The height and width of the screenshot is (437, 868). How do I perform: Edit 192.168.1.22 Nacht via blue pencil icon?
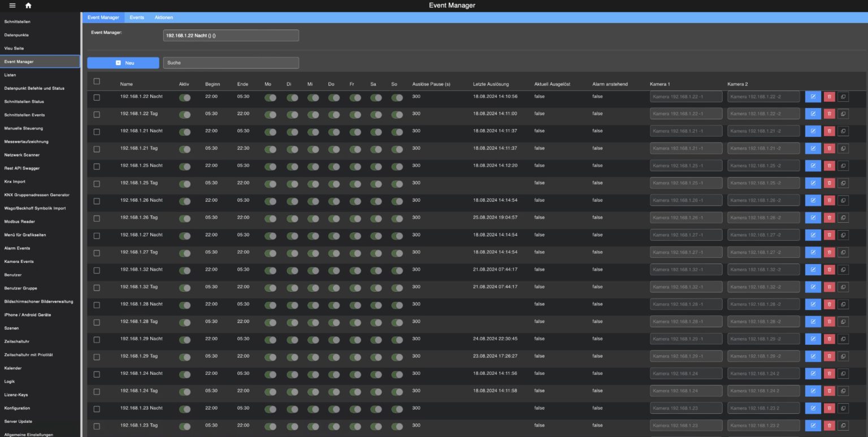(x=813, y=96)
